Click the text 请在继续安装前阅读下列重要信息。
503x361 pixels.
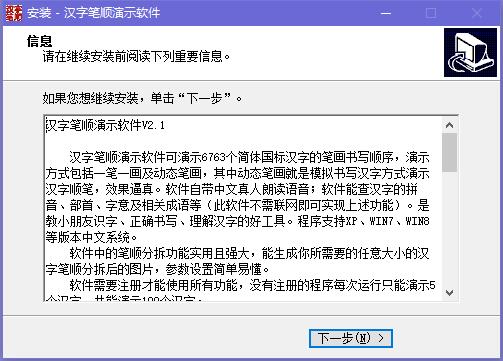136,57
